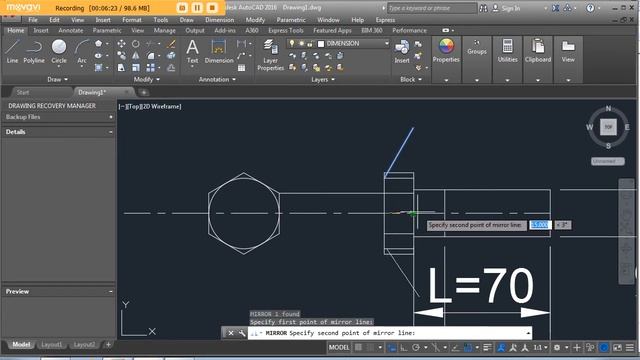
Task: Insert a Table from Annotation panel
Action: 242,68
